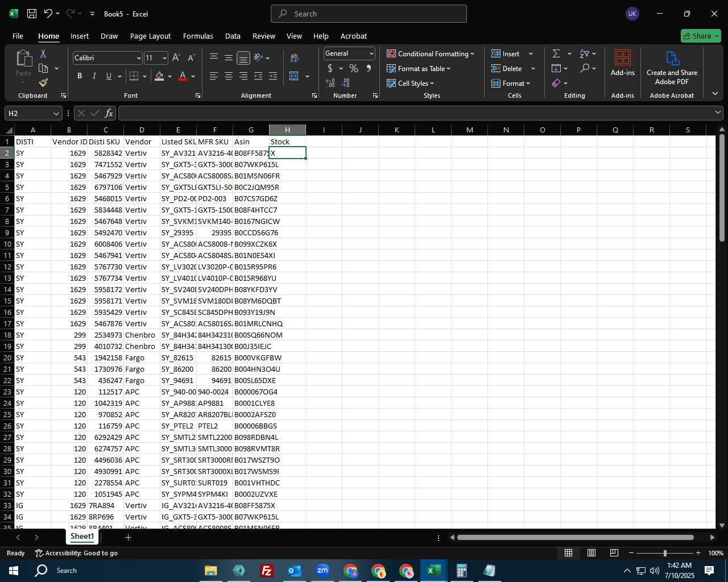Collapse the ribbon with chevron
Screen dimensions: 728x582
(715, 93)
